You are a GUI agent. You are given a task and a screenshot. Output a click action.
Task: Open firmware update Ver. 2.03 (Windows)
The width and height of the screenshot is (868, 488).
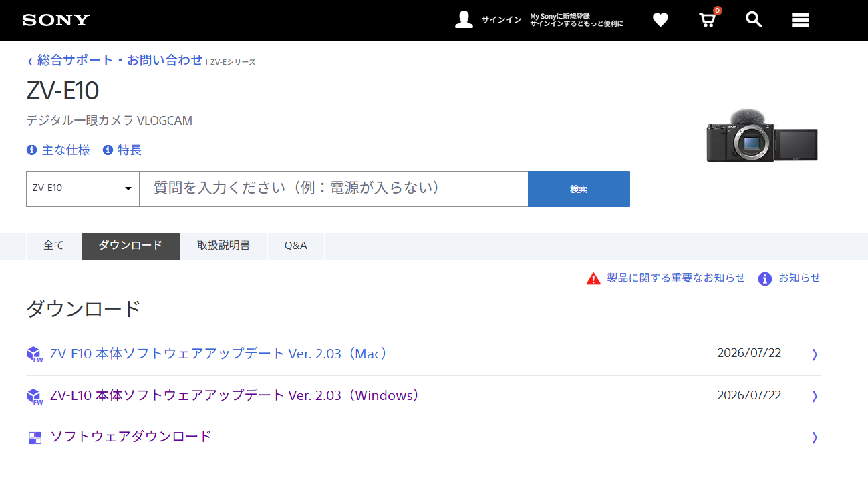pyautogui.click(x=235, y=395)
